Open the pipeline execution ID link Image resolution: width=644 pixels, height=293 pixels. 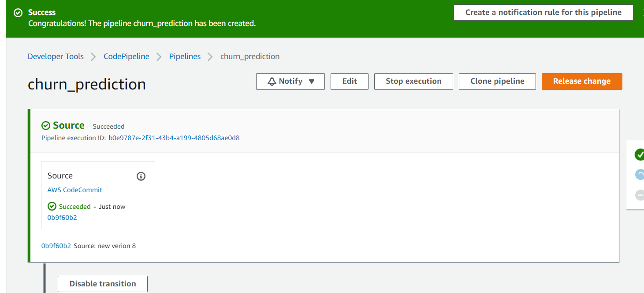pos(174,138)
